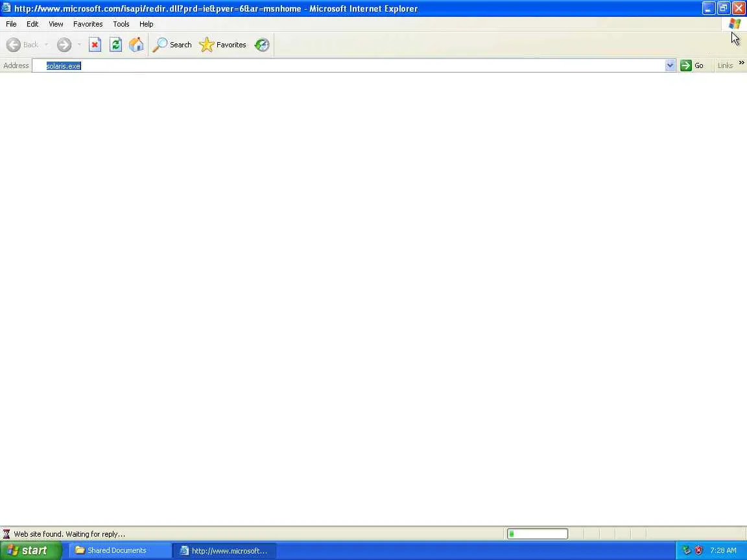Open the Forward button history dropdown arrow
This screenshot has width=747, height=560.
coord(79,45)
